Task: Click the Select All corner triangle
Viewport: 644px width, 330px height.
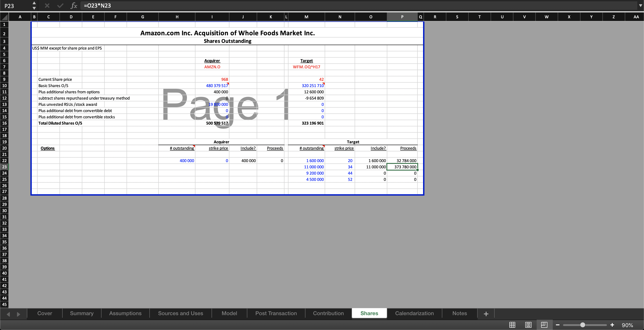Action: (4, 17)
